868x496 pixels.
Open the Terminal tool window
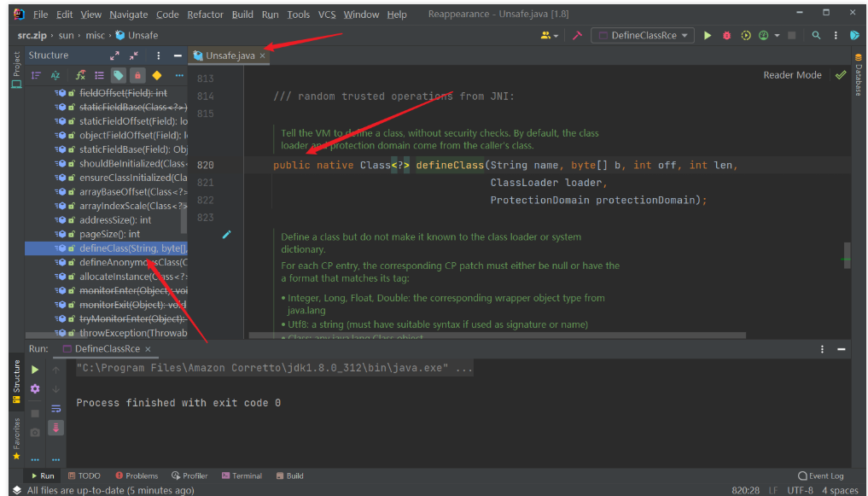click(242, 476)
